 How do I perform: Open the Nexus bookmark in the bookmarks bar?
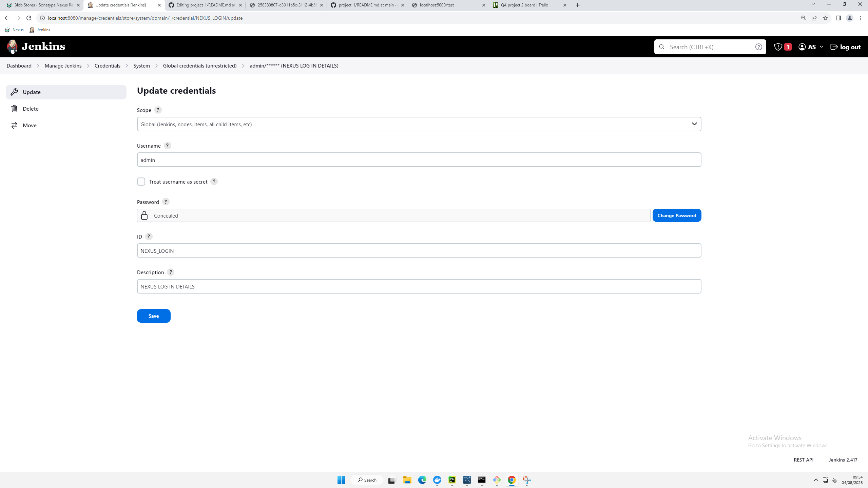14,30
